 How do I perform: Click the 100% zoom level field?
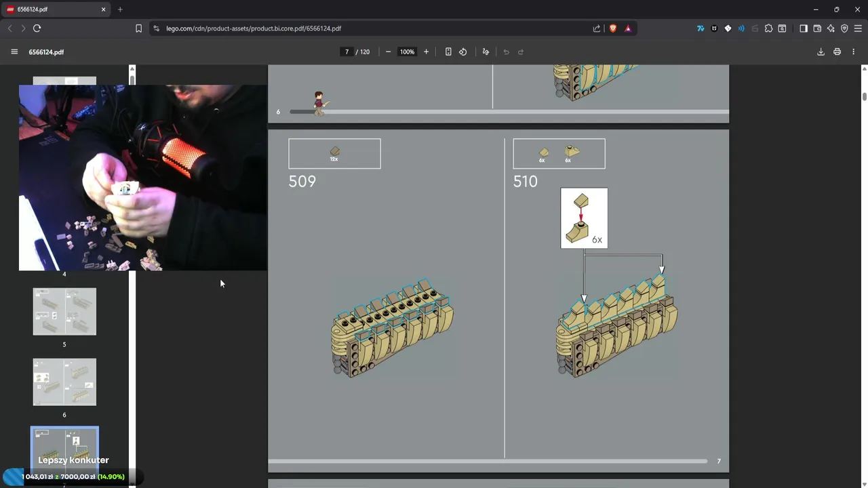coord(407,52)
